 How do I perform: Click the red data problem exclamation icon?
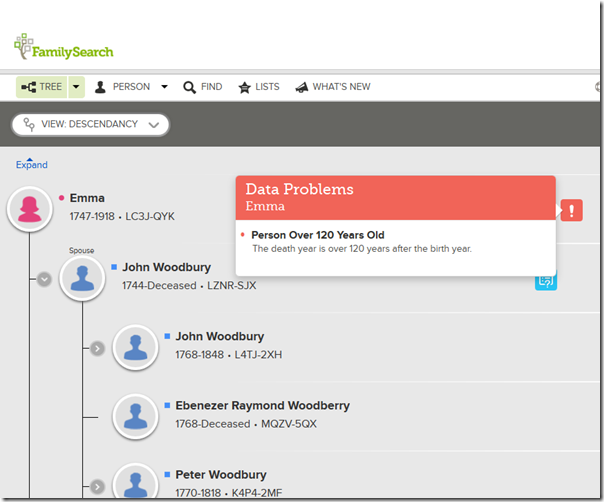click(x=571, y=210)
